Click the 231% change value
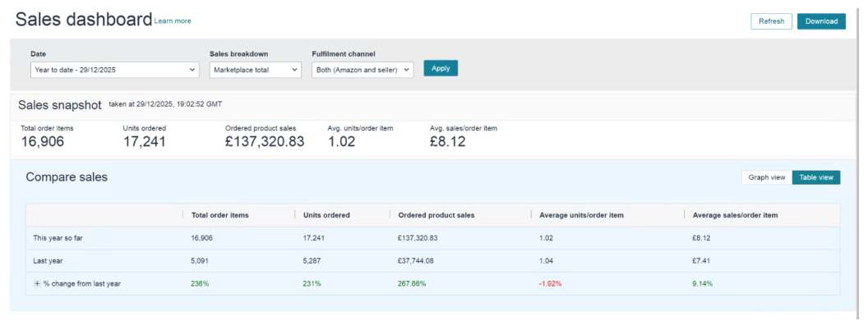The width and height of the screenshot is (868, 321). tap(312, 283)
